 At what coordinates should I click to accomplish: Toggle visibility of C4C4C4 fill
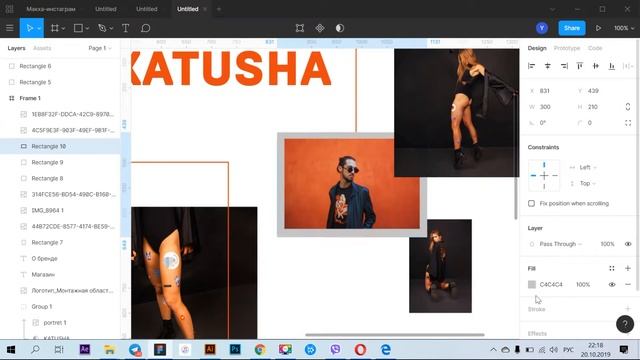611,284
